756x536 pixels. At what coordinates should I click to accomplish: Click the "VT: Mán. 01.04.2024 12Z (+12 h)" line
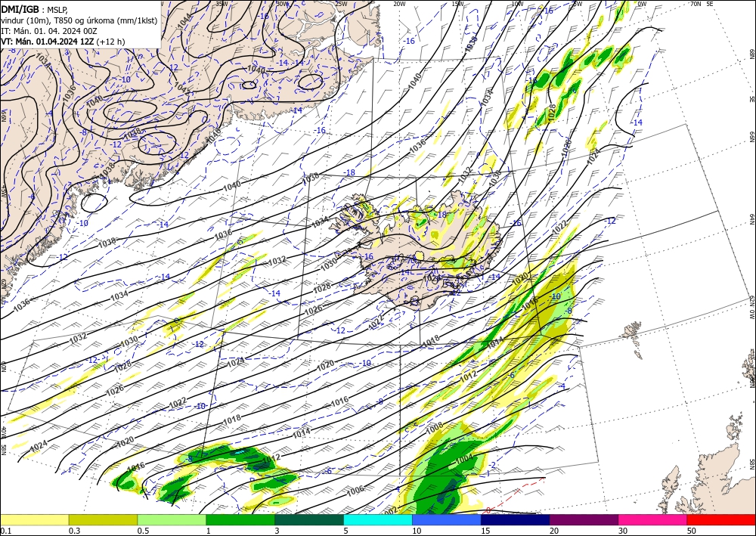(x=63, y=42)
